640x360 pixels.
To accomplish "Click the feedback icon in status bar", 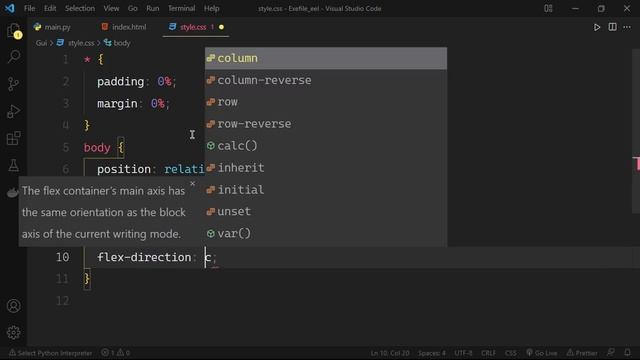I will pyautogui.click(x=611, y=352).
